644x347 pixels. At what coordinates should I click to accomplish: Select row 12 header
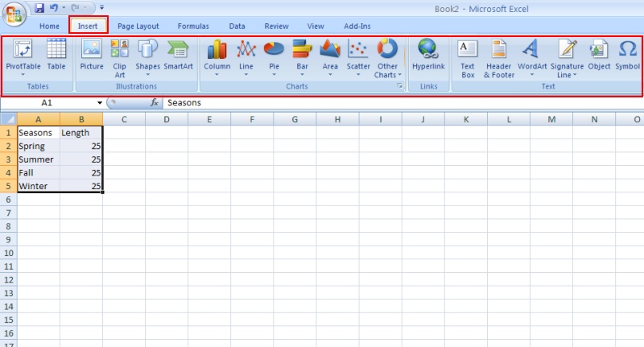pos(8,279)
